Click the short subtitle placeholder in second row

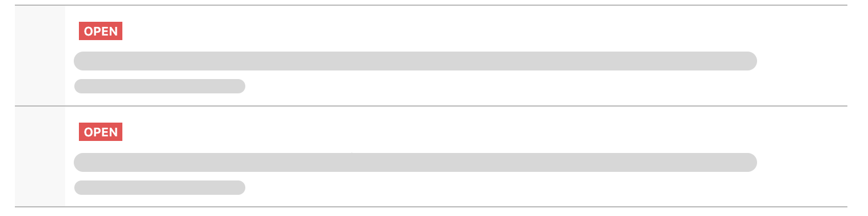[x=160, y=187]
